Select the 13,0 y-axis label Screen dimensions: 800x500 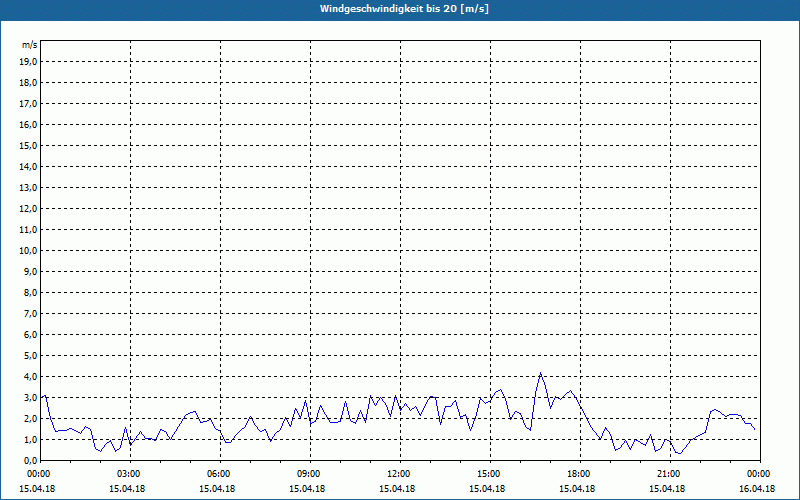point(28,188)
